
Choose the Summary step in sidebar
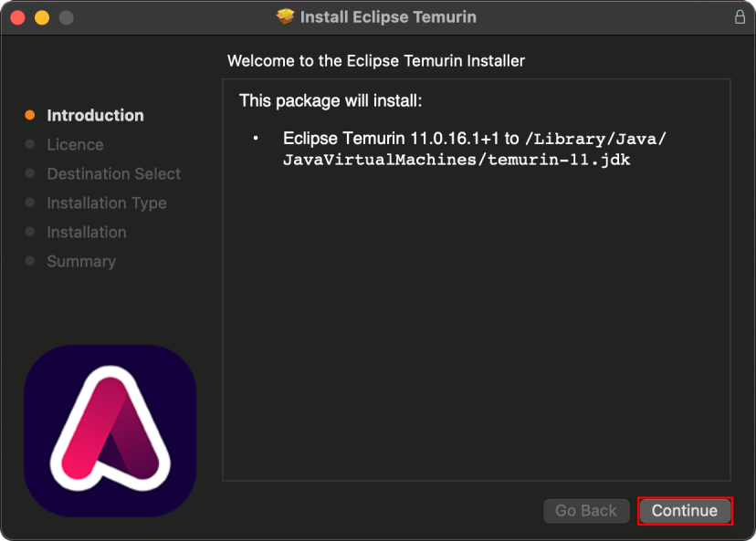click(81, 261)
